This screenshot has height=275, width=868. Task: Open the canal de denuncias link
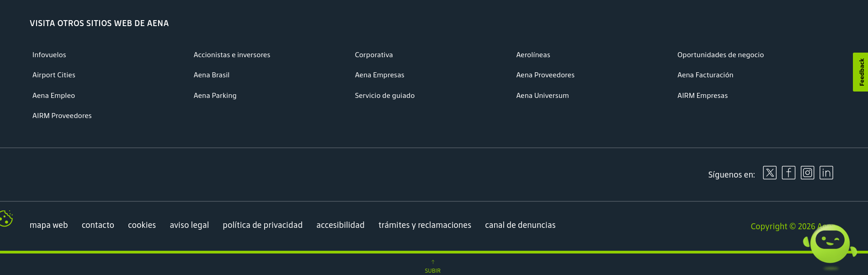click(x=520, y=225)
